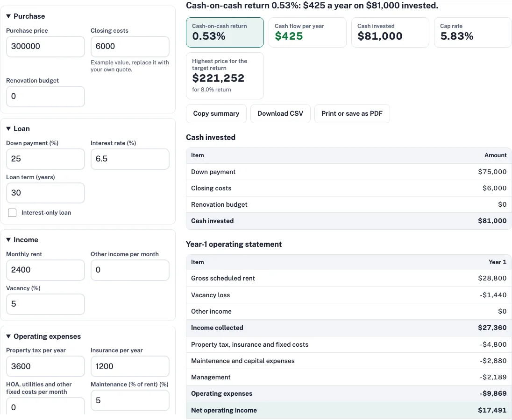Click the Cash flow per year card
512x420 pixels.
(x=307, y=32)
